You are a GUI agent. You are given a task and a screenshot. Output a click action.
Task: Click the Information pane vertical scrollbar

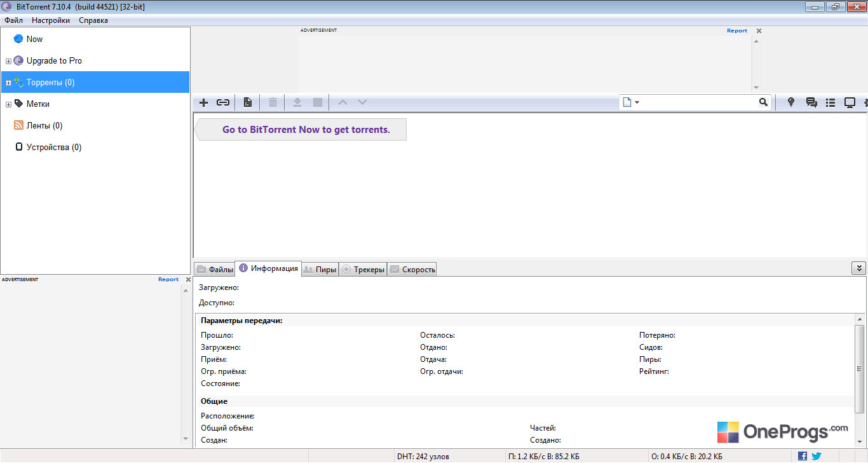(860, 369)
